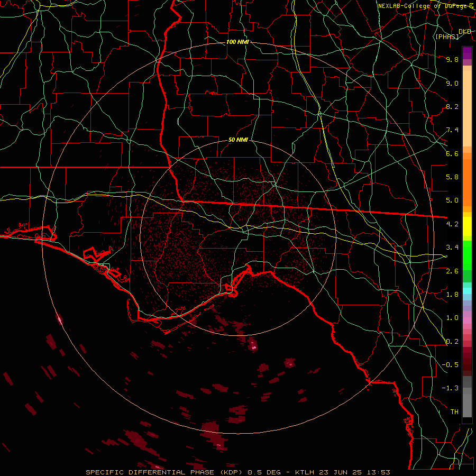
Task: Pick the bright green band on the color scale
Action: pos(467,255)
